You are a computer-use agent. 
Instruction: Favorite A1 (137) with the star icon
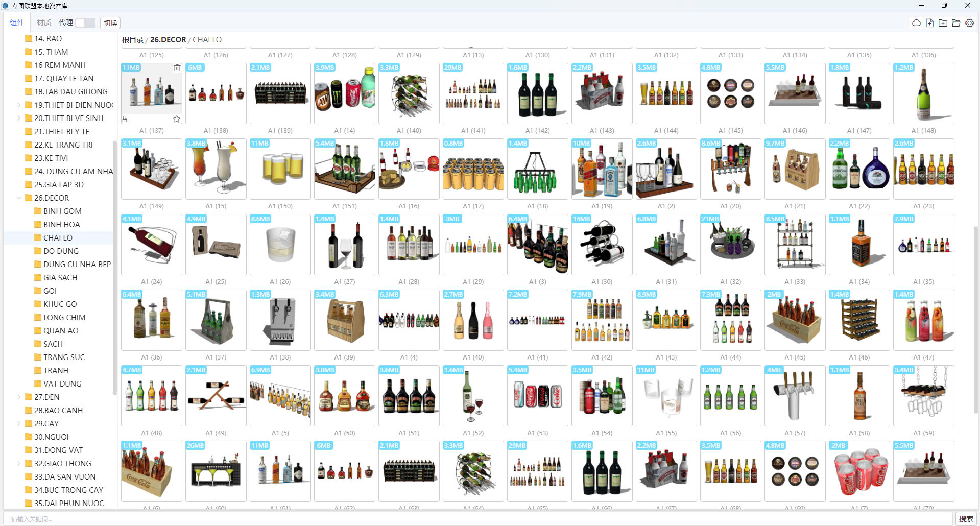177,119
